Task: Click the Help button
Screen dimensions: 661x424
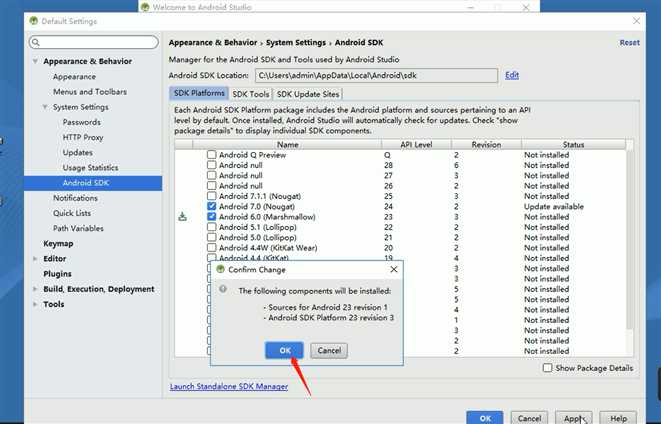Action: [618, 418]
